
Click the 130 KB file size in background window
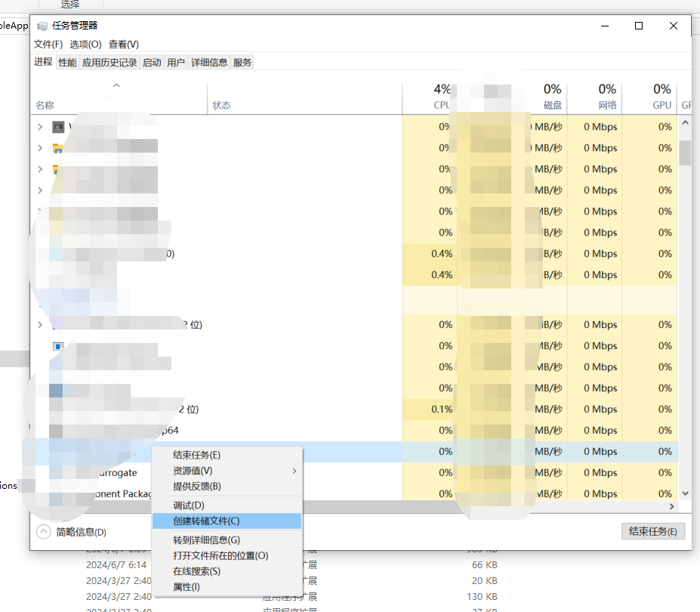(482, 597)
